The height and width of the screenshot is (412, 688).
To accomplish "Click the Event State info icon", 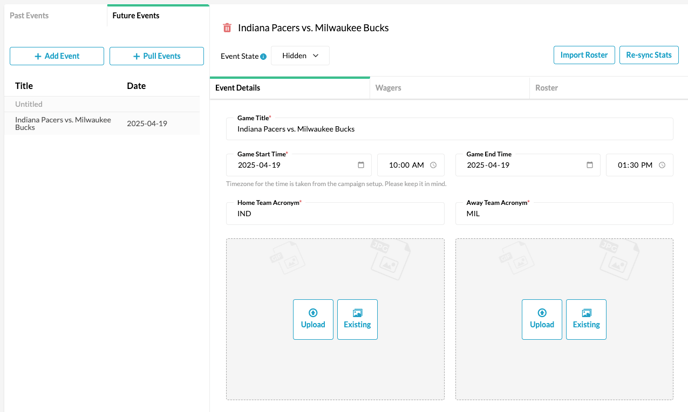I will (x=263, y=57).
